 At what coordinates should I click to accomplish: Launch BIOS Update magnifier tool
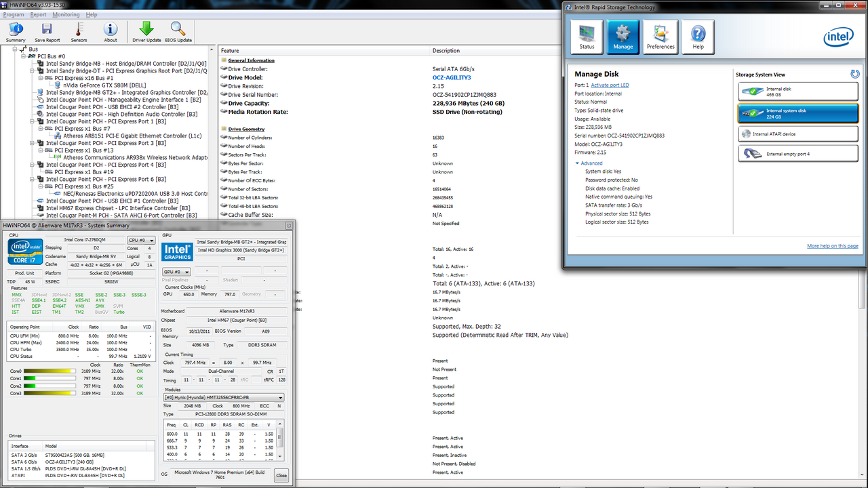tap(178, 32)
